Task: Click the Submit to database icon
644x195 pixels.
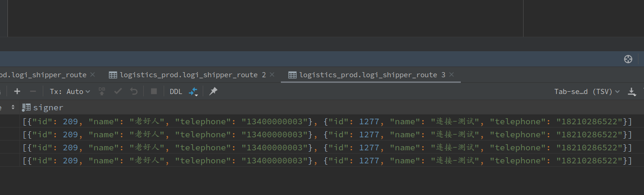Action: pyautogui.click(x=102, y=92)
